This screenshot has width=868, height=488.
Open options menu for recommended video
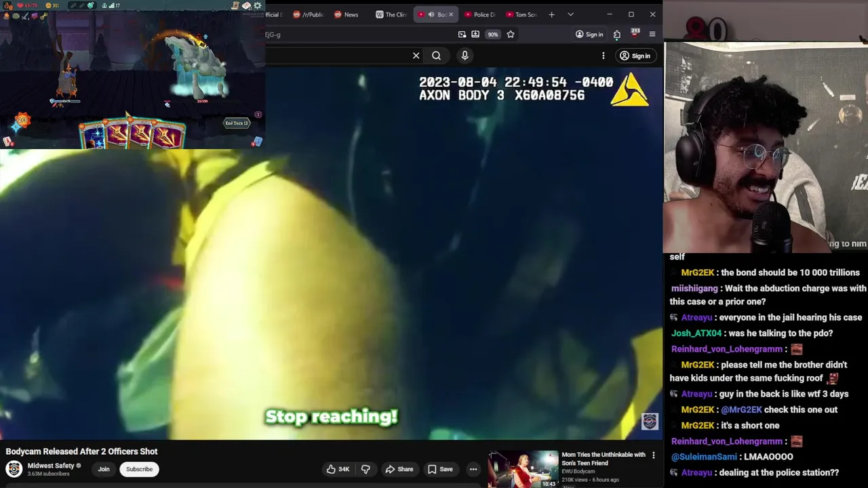click(x=654, y=455)
